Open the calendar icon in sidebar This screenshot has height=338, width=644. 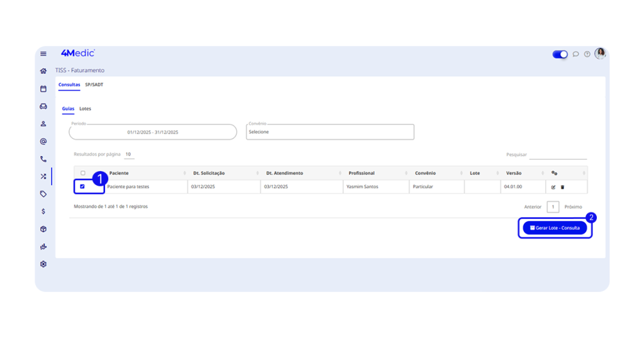pyautogui.click(x=43, y=89)
